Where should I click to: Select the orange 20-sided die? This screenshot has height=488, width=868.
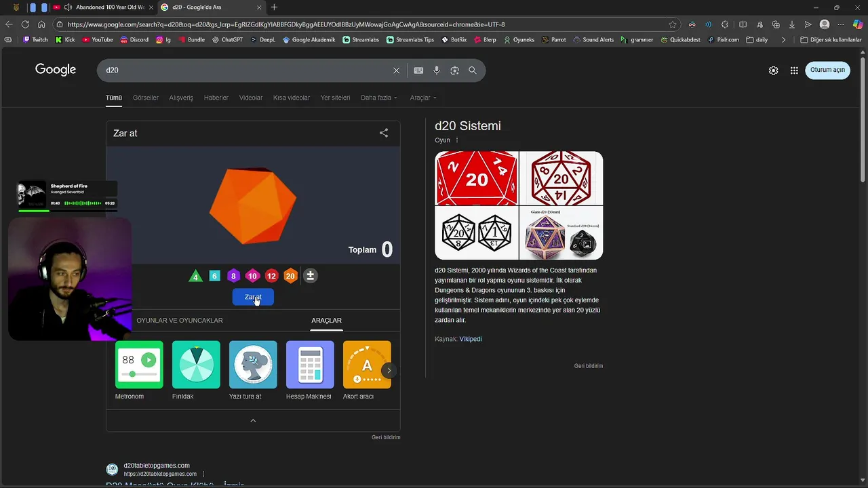coord(290,276)
